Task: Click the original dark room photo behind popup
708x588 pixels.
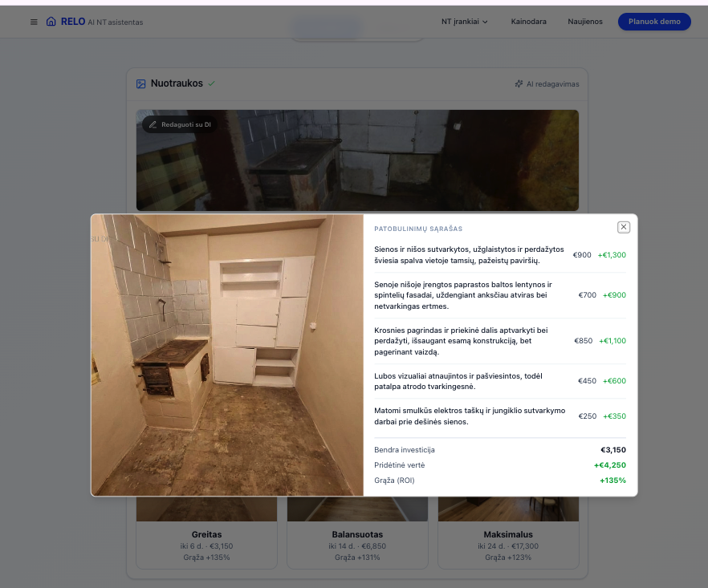Action: click(357, 160)
